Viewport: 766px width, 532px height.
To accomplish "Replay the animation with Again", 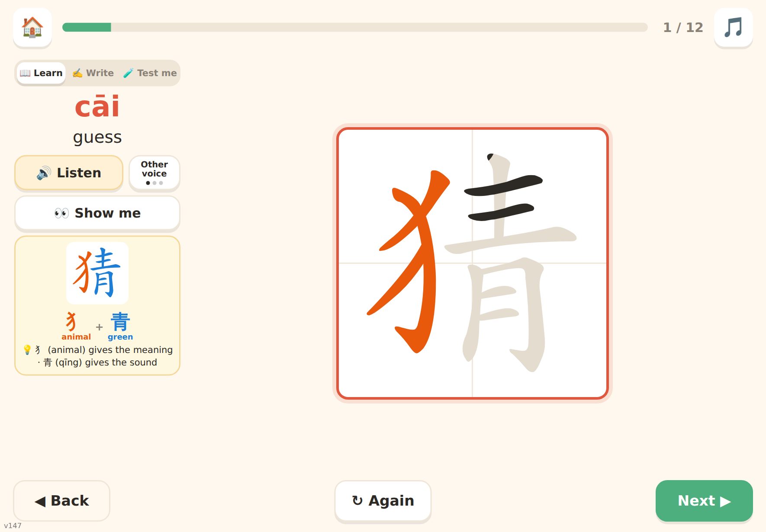I will tap(383, 500).
